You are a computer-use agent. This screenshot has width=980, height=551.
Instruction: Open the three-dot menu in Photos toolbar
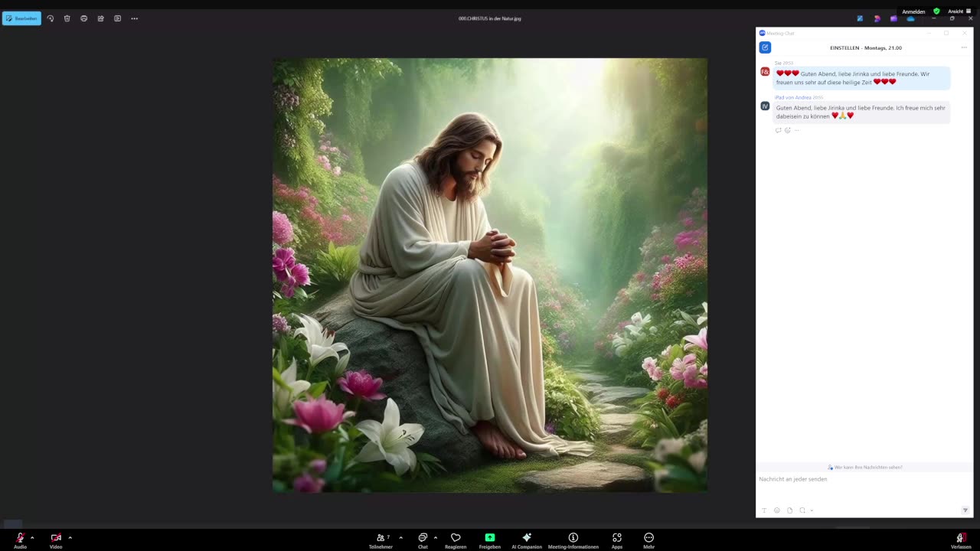[134, 18]
